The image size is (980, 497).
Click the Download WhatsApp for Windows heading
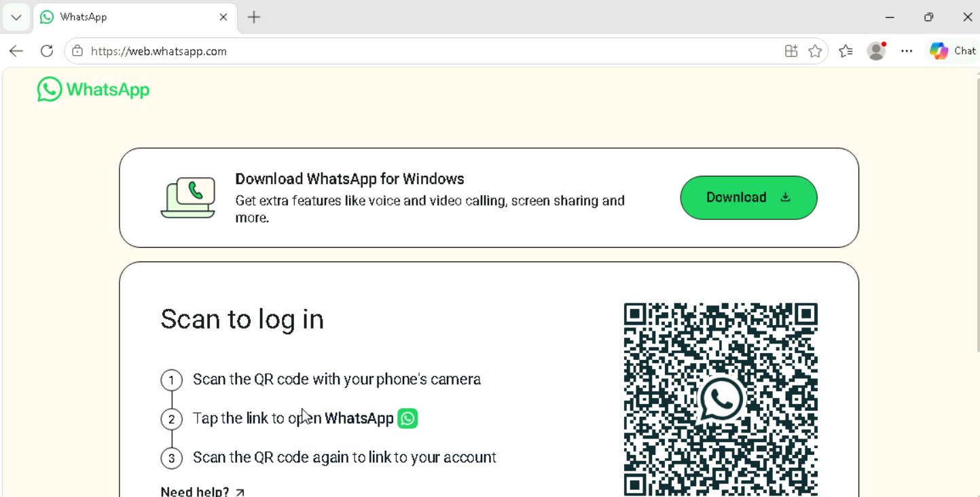coord(350,179)
